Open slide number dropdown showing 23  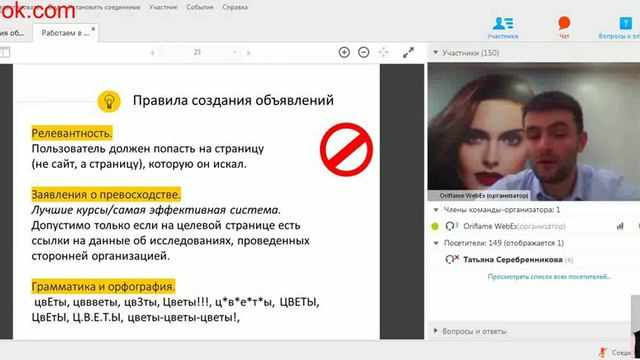[235, 52]
